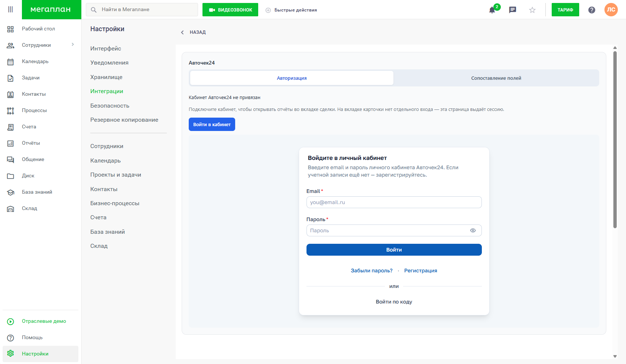This screenshot has width=626, height=364.
Task: Open the Счета invoice icon
Action: point(10,127)
